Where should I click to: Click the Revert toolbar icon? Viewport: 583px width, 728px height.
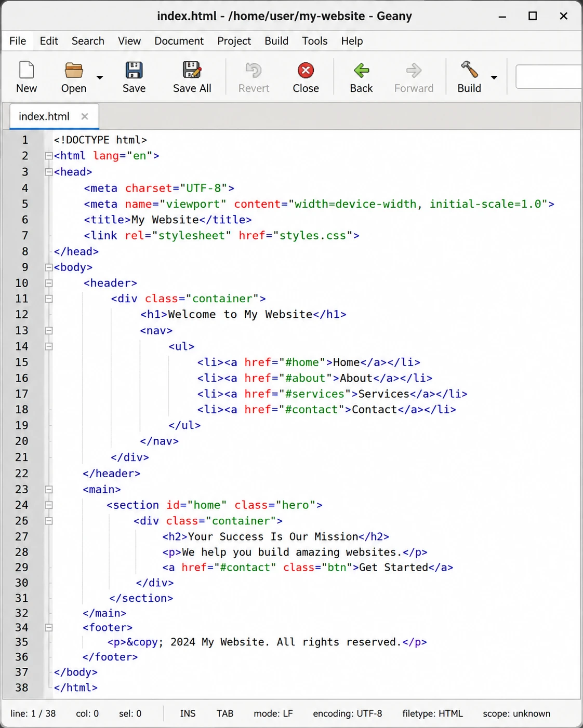point(254,70)
